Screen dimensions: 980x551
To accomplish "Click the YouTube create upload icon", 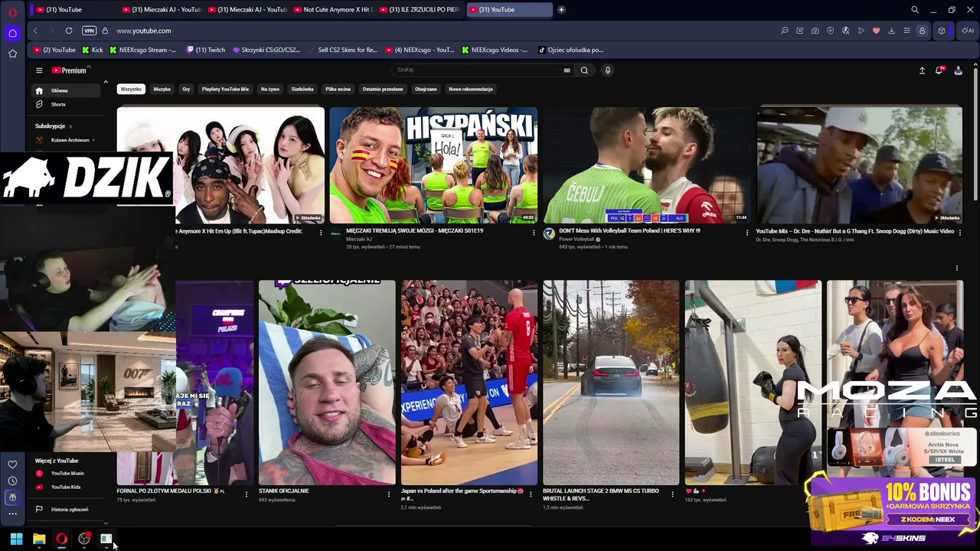I will (922, 70).
